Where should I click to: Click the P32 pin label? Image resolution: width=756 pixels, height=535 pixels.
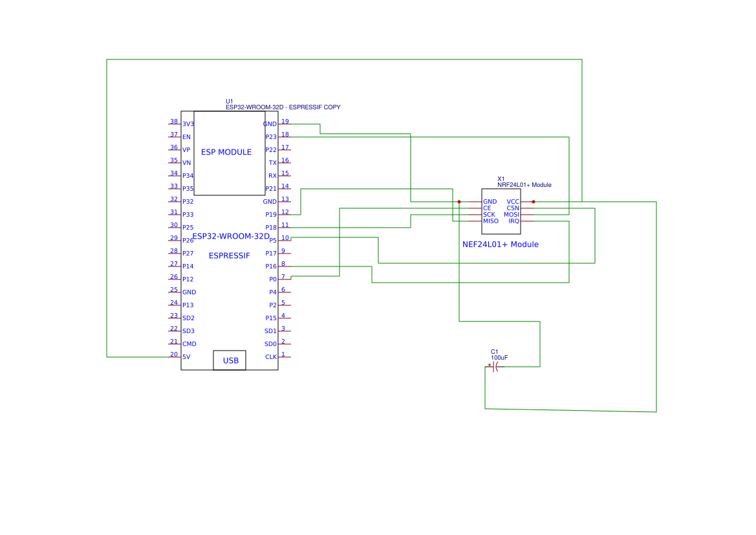click(188, 202)
